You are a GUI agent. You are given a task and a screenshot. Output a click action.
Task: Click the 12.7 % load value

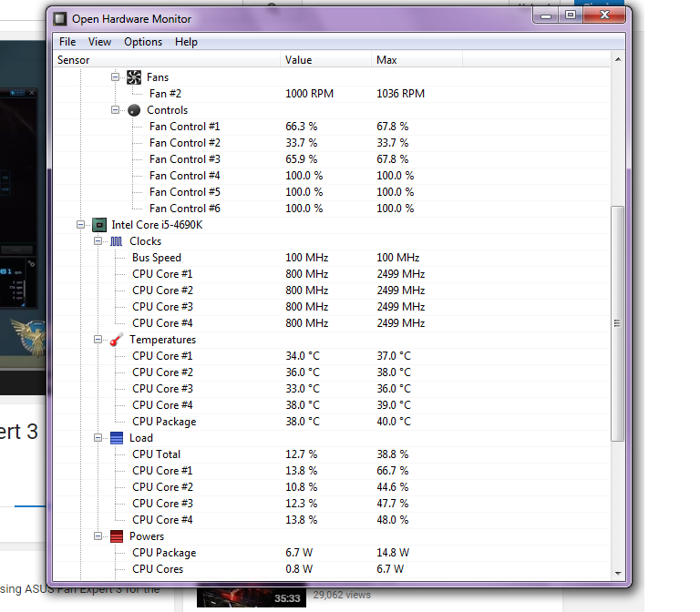(302, 454)
